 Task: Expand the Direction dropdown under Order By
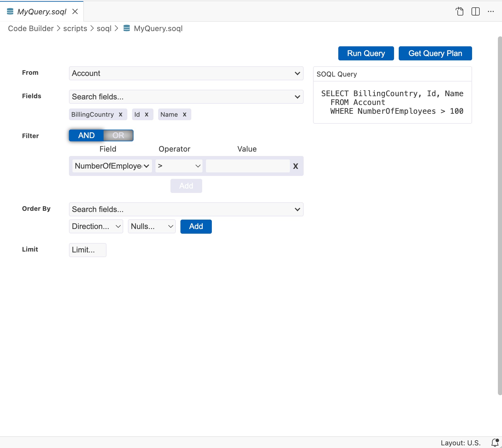coord(96,226)
